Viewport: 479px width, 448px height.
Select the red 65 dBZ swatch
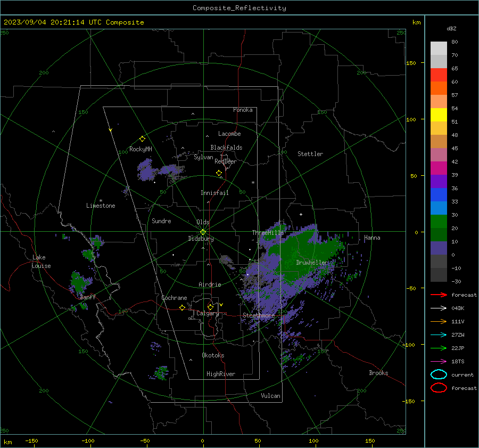pyautogui.click(x=439, y=75)
